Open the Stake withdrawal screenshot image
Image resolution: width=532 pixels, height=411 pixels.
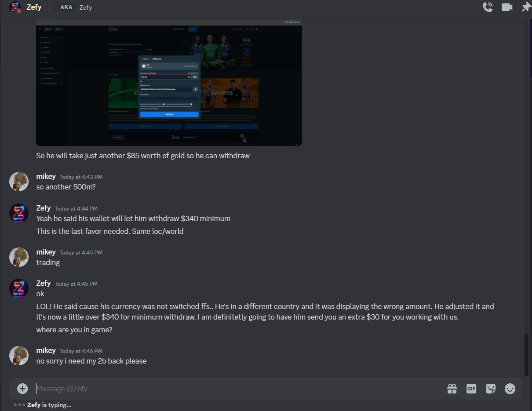(x=169, y=83)
